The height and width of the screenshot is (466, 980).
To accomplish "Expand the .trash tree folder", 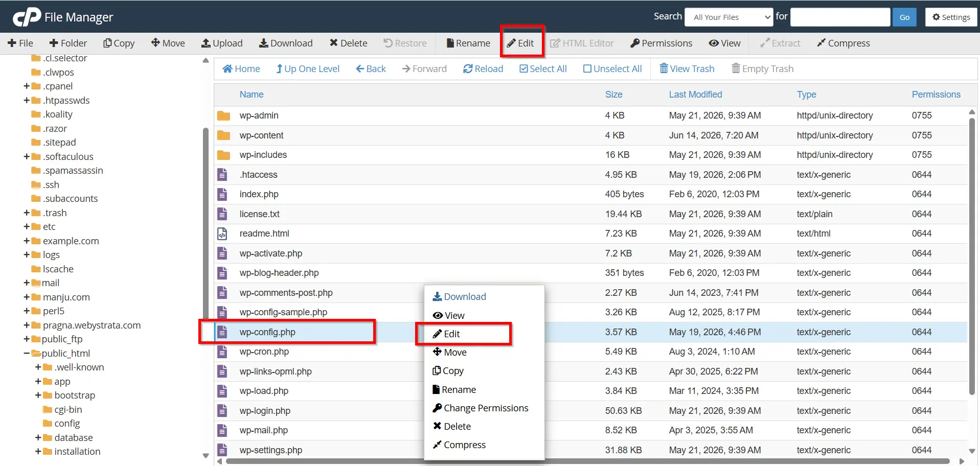I will pyautogui.click(x=27, y=213).
